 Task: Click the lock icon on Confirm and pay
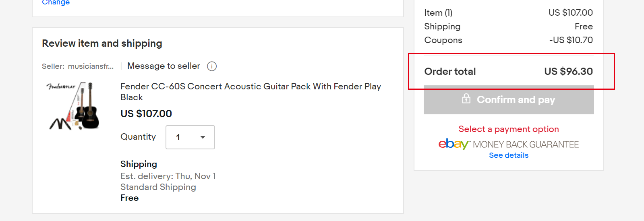tap(466, 98)
